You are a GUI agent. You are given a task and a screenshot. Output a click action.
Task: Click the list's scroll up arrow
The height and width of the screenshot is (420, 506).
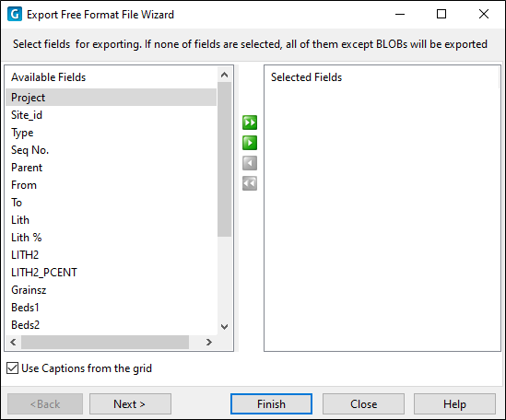coord(224,76)
